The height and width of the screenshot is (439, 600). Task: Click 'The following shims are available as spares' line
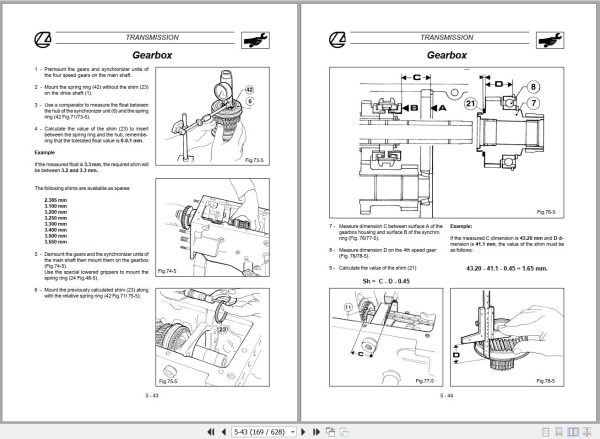click(x=82, y=188)
